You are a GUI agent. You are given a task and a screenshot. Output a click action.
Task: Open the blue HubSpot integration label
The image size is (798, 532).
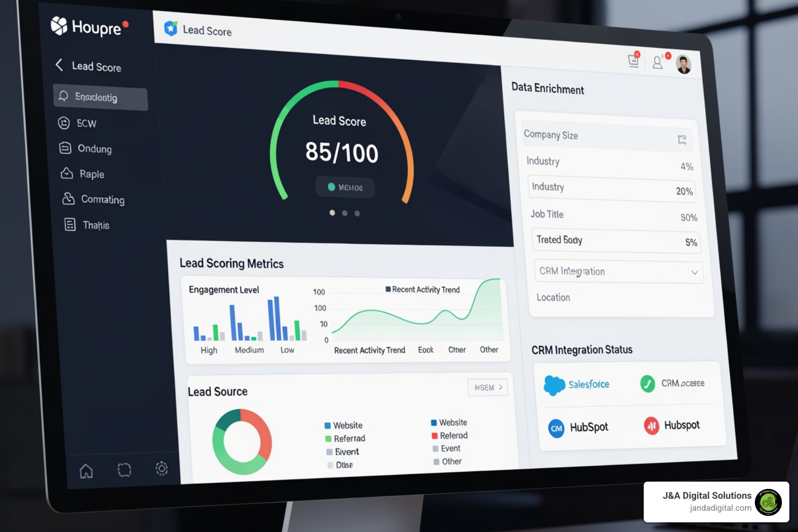(589, 427)
